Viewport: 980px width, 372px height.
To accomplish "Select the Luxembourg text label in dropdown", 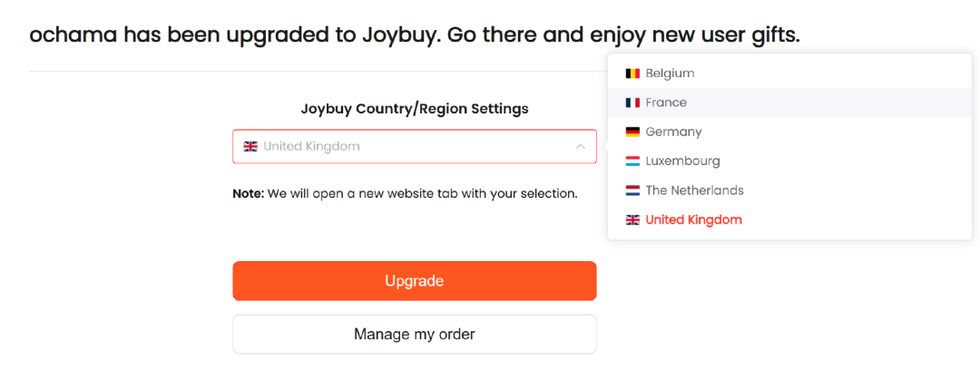I will point(682,162).
